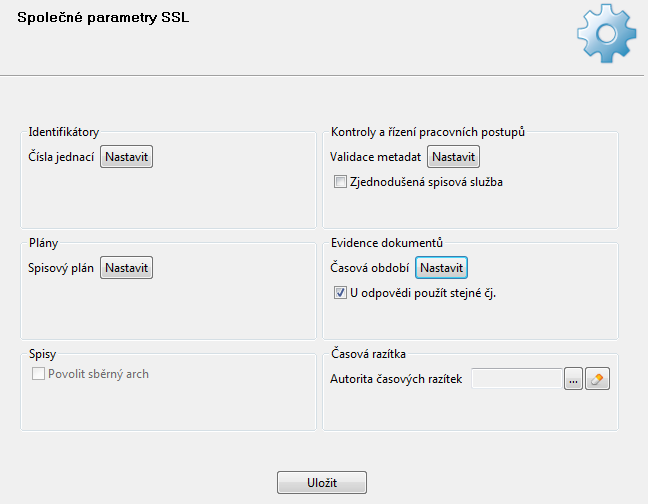The height and width of the screenshot is (504, 648).
Task: Open timestamp authority picker via ellipsis button
Action: coord(573,379)
